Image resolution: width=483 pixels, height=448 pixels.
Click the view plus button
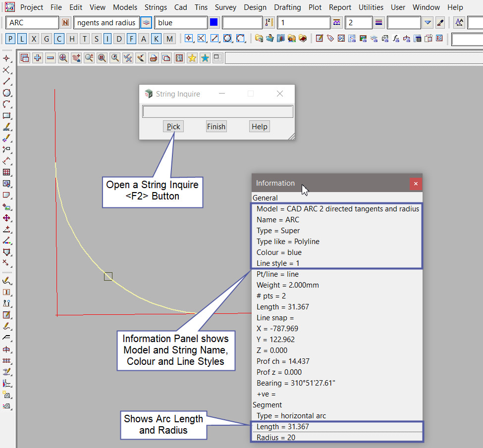[38, 58]
